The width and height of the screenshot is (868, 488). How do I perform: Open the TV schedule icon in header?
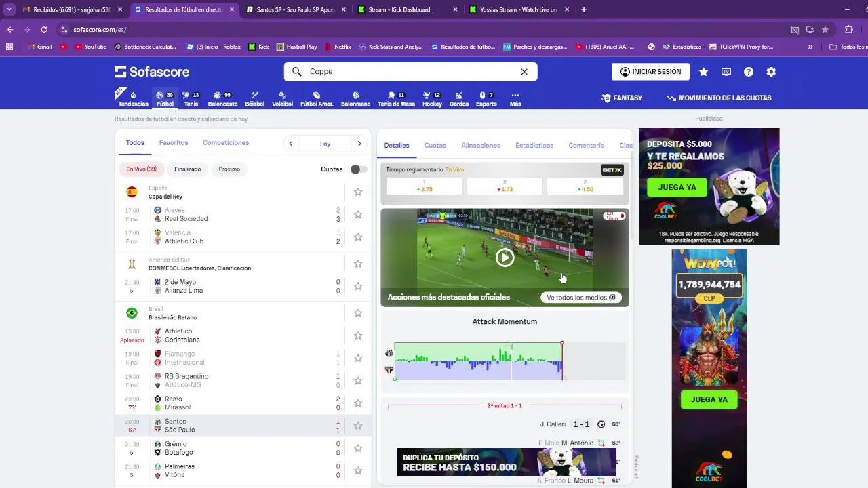726,72
